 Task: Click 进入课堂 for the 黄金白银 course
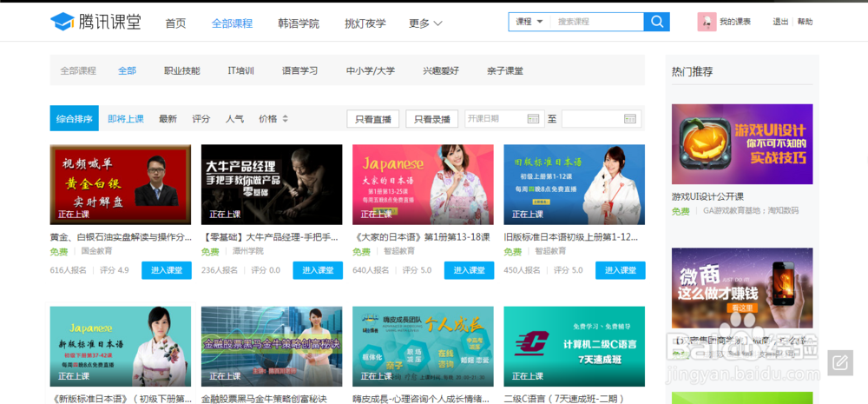coord(167,270)
